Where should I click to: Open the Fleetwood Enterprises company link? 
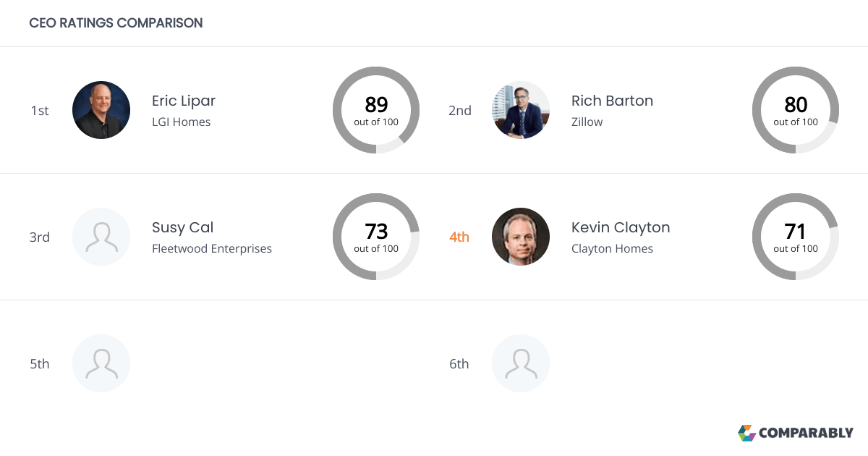[212, 248]
